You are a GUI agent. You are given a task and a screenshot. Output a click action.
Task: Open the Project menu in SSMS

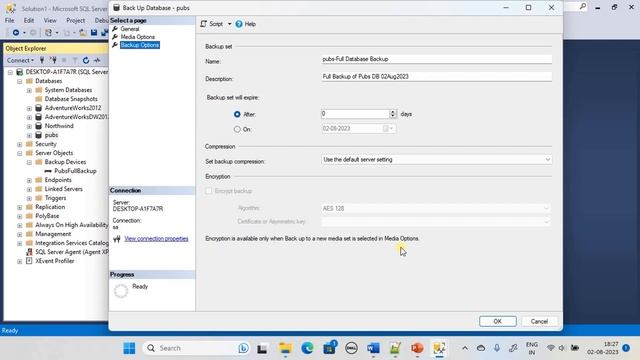[x=76, y=20]
